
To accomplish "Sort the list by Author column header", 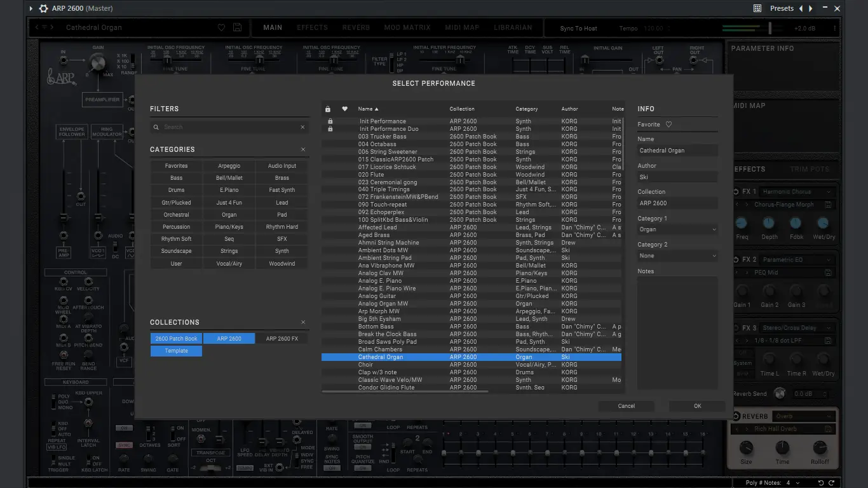I will coord(569,109).
